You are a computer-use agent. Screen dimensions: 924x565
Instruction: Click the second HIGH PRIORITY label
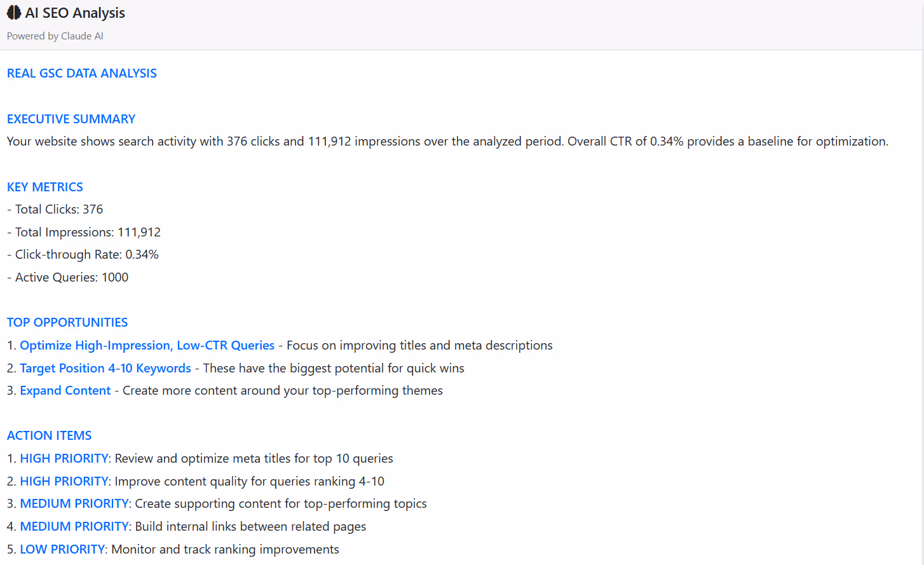tap(64, 481)
